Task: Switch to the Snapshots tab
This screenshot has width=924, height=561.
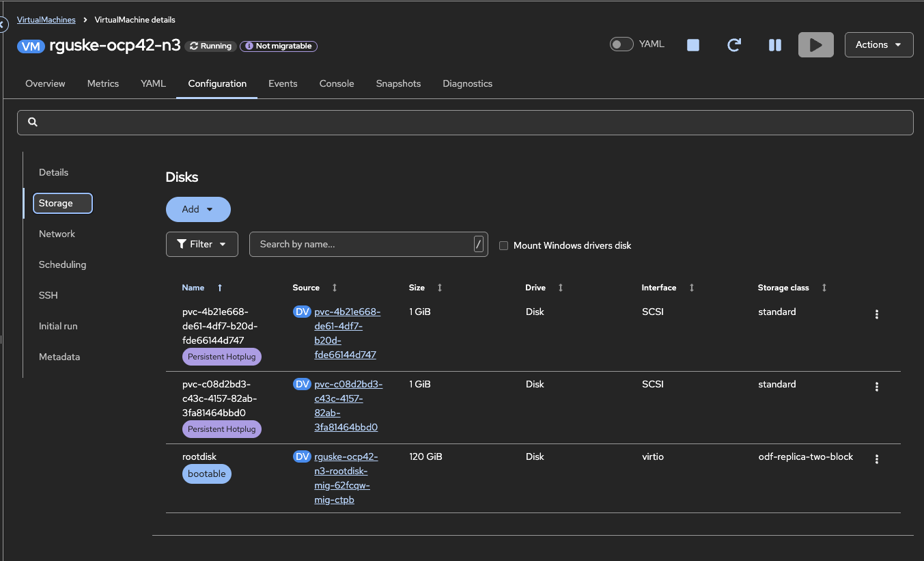Action: [398, 83]
